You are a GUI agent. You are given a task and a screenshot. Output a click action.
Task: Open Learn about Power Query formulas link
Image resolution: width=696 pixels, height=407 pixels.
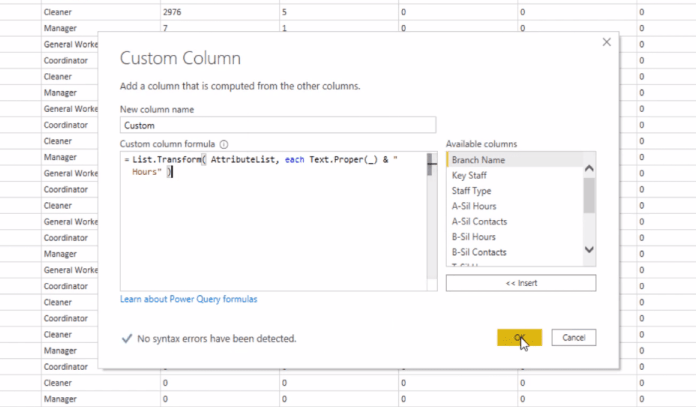tap(189, 299)
